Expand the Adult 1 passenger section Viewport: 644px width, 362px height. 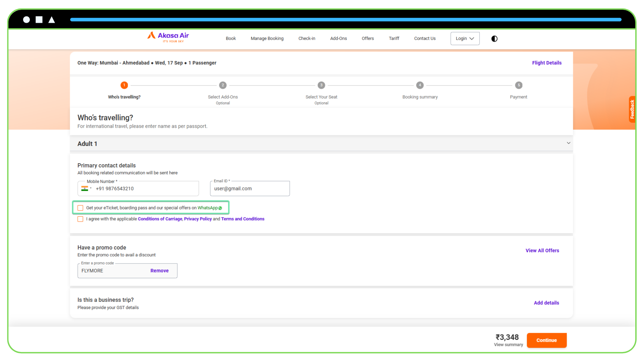[568, 143]
